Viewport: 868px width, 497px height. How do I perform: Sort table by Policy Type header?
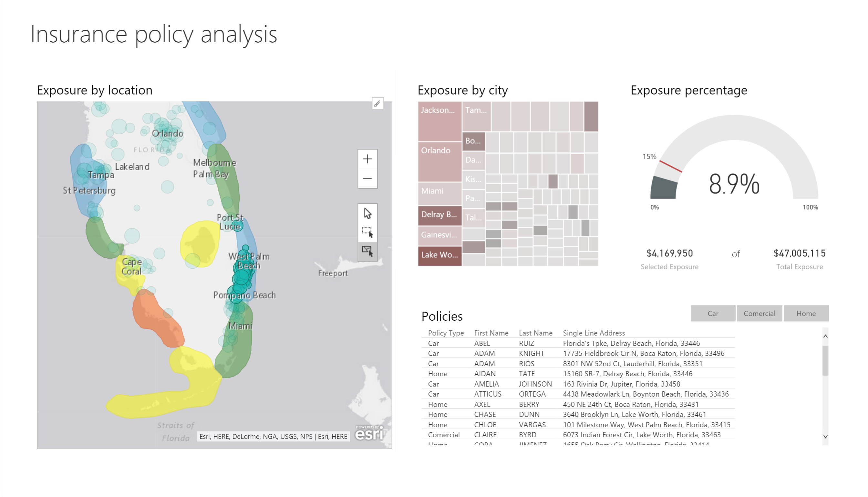pyautogui.click(x=446, y=333)
